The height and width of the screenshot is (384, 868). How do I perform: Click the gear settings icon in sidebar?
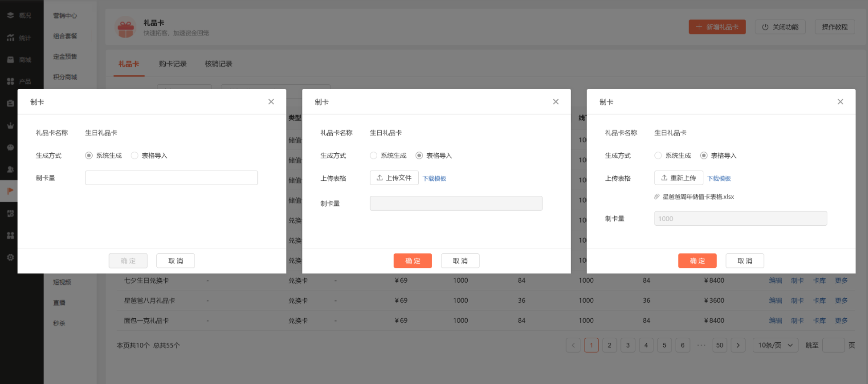10,257
